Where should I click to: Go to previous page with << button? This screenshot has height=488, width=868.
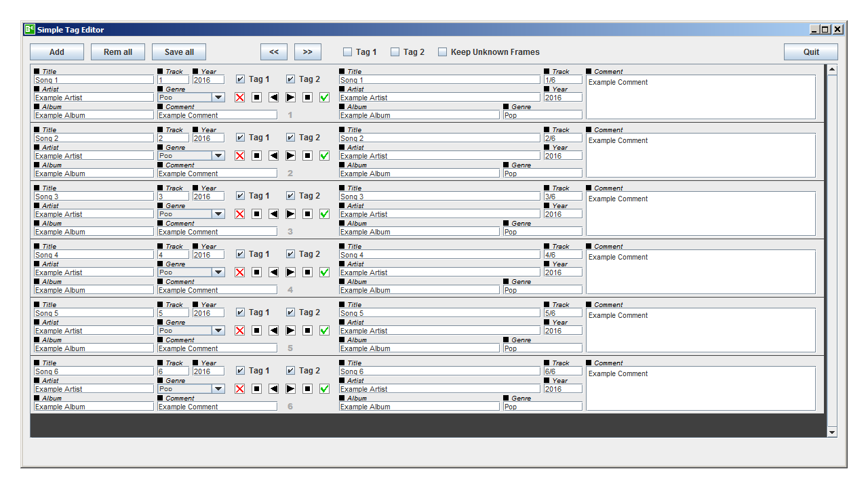274,52
